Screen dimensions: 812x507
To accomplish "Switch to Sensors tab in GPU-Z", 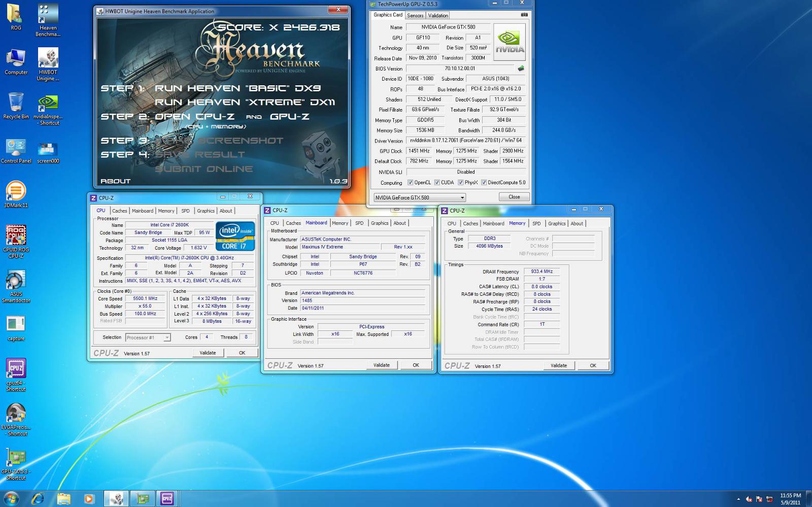I will (x=415, y=15).
